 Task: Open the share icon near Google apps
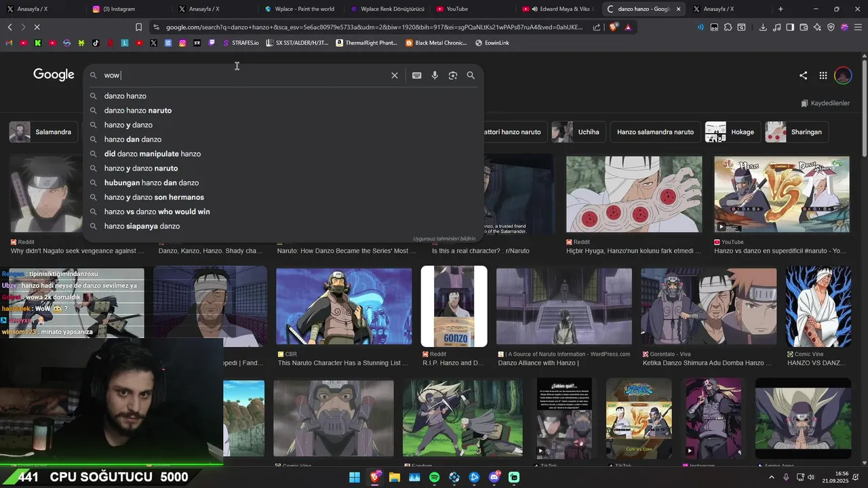coord(804,75)
